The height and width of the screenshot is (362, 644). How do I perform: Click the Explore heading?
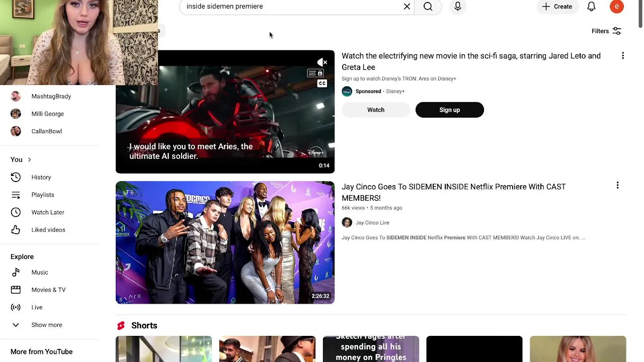click(x=22, y=256)
